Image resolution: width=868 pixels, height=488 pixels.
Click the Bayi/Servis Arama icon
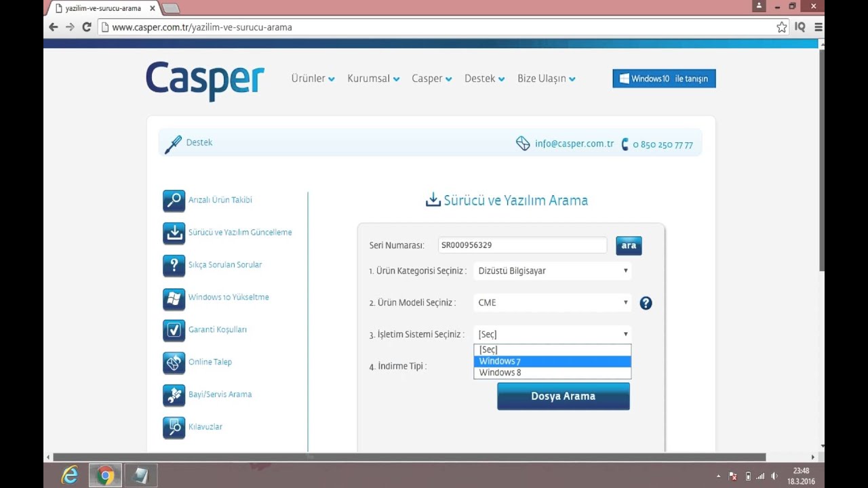tap(174, 395)
